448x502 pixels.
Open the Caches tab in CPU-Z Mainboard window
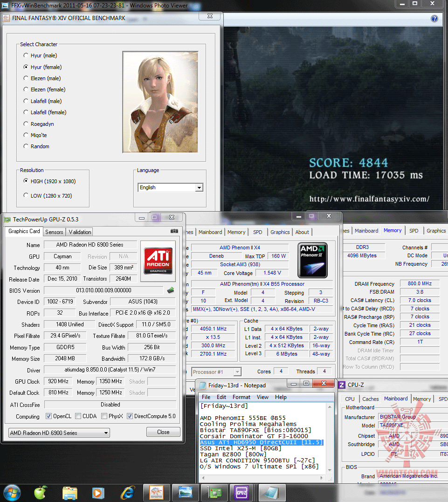tap(371, 399)
